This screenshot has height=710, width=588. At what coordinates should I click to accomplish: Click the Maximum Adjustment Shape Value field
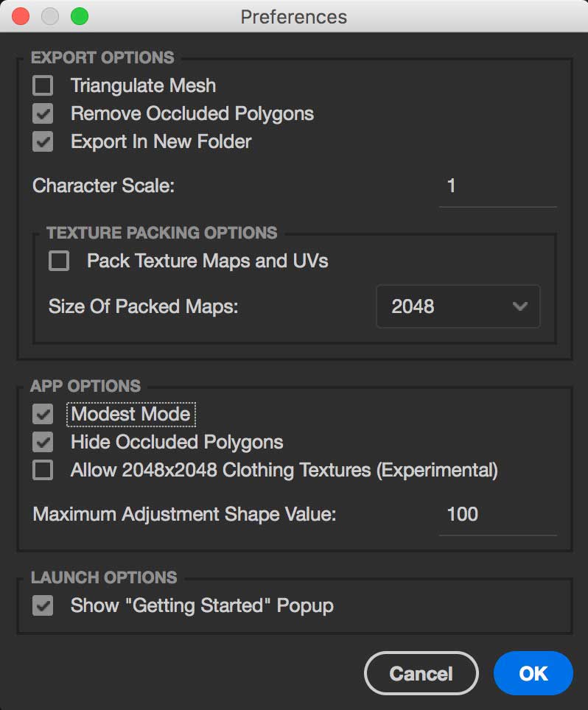[497, 514]
